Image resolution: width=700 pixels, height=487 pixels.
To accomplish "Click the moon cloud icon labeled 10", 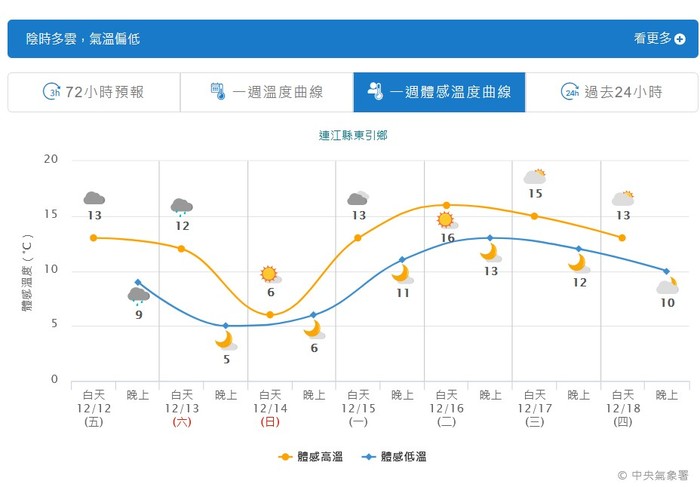I will [x=667, y=286].
